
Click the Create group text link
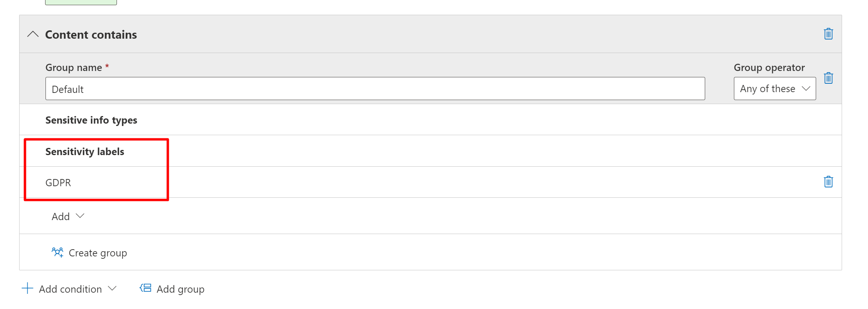tap(98, 253)
